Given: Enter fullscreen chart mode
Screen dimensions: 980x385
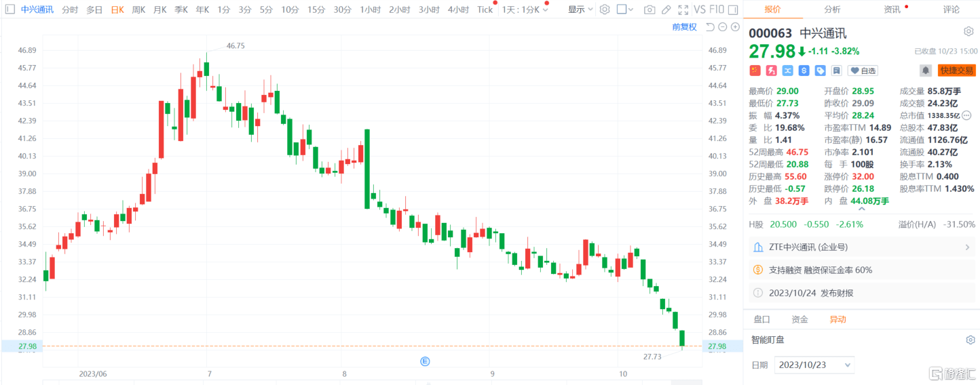Looking at the screenshot, I should pos(682,10).
